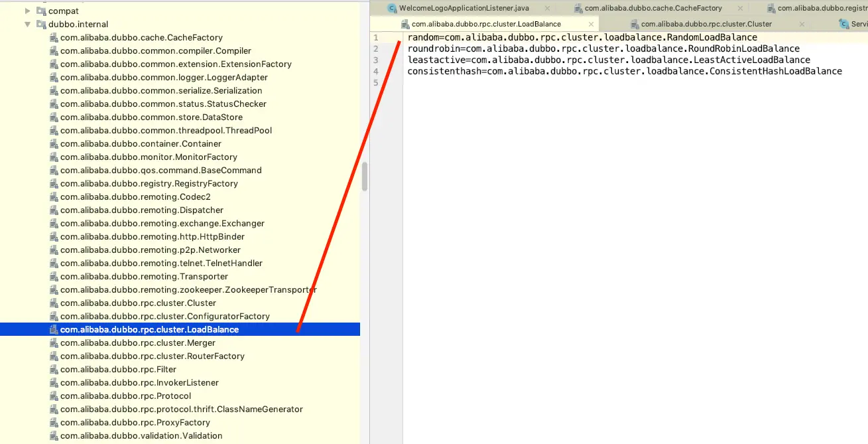Select com.alibaba.dubbo.rpc.cluster.RouterFactory file
Screen dimensions: 868x444
click(x=153, y=356)
